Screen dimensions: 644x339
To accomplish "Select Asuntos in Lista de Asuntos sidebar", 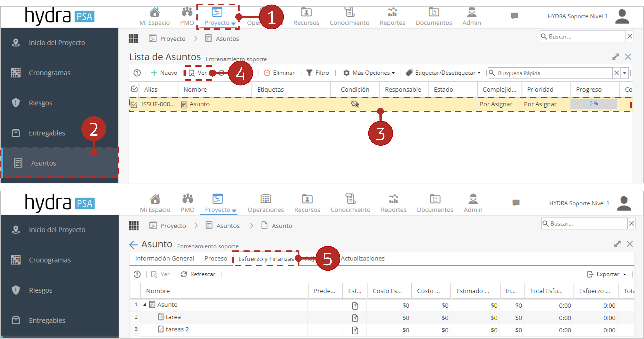I will [59, 163].
